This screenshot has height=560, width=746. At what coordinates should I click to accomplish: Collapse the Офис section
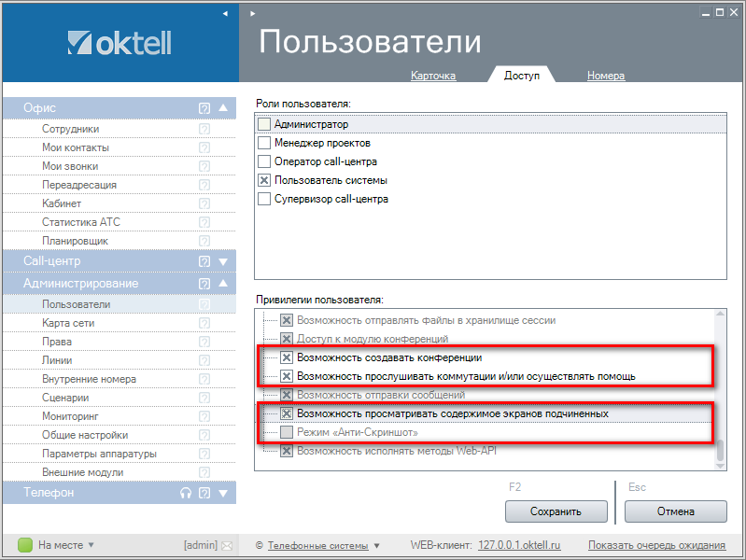pos(223,108)
